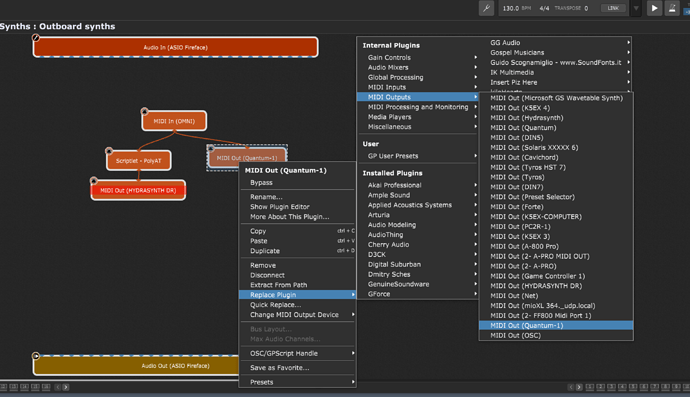Viewport: 690px width, 397px height.
Task: Click bypass circle on Audio In block
Action: pos(36,38)
